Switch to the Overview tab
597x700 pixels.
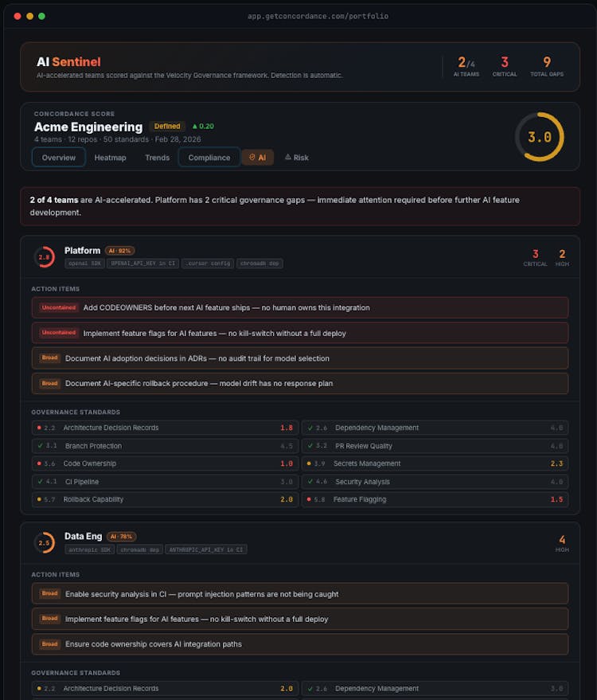(x=59, y=158)
